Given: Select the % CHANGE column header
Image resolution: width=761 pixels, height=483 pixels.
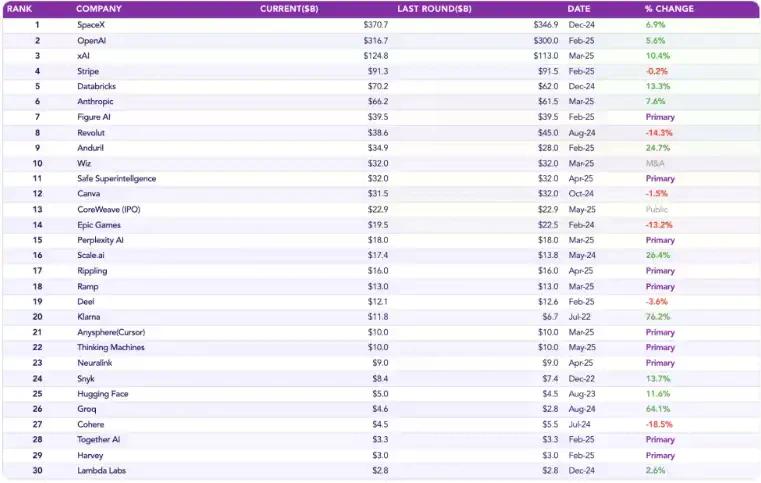Looking at the screenshot, I should 669,9.
